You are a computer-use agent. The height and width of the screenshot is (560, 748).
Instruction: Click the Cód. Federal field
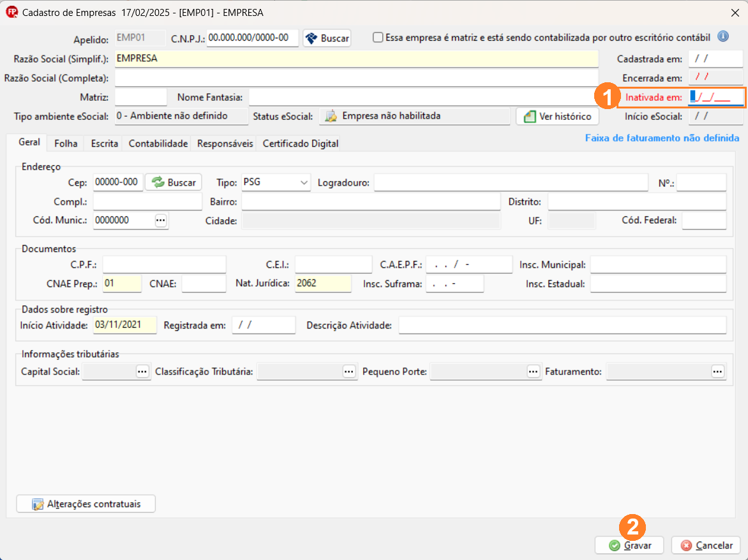pyautogui.click(x=704, y=221)
